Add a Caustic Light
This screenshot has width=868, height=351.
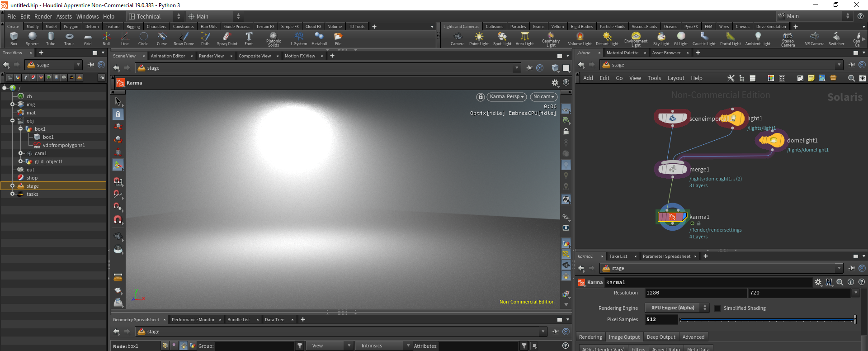704,39
